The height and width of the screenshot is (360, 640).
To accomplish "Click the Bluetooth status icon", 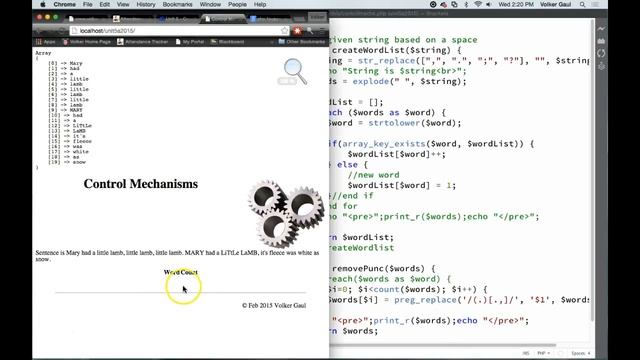I will [466, 4].
